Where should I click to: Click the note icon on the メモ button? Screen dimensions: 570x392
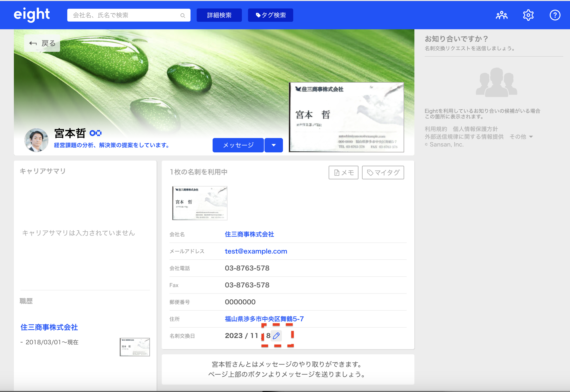[337, 172]
